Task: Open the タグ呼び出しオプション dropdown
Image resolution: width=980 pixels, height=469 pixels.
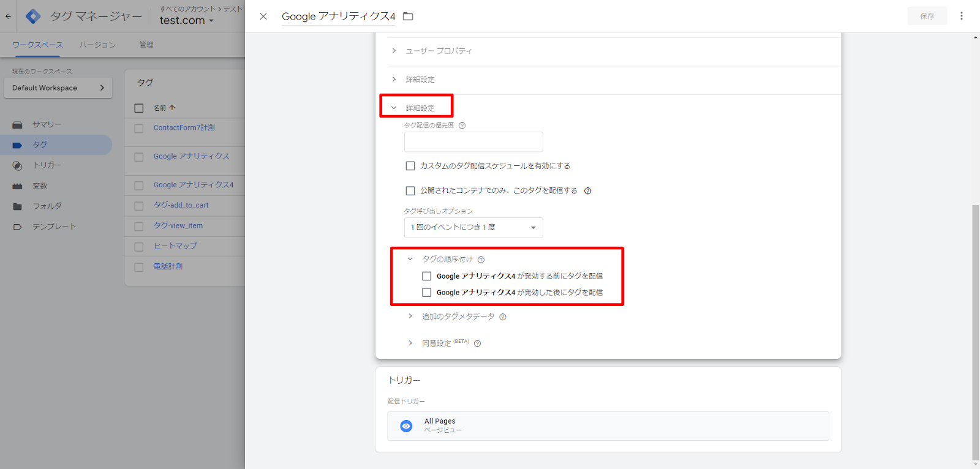Action: [x=473, y=228]
